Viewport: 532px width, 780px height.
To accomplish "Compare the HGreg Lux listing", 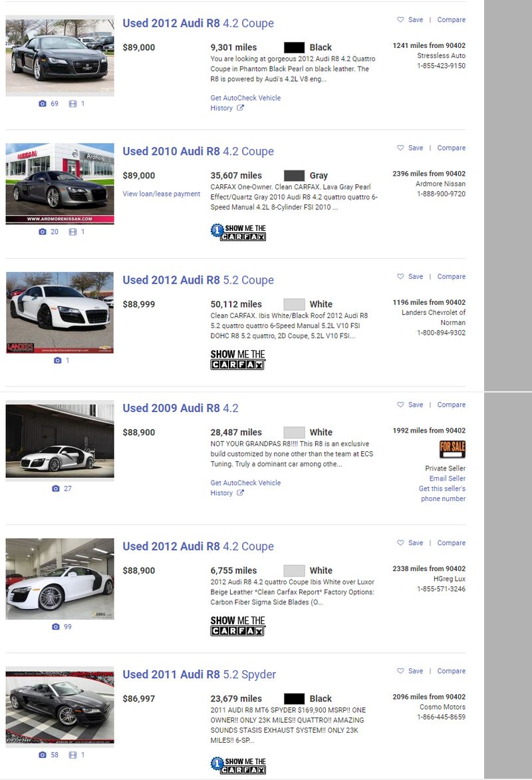I will (x=452, y=542).
